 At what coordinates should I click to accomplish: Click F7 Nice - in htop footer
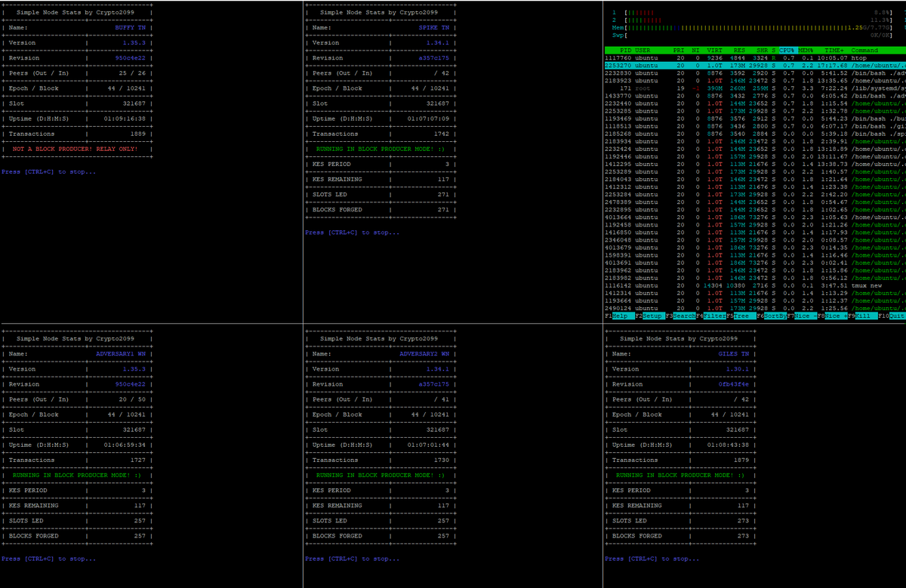(x=802, y=316)
